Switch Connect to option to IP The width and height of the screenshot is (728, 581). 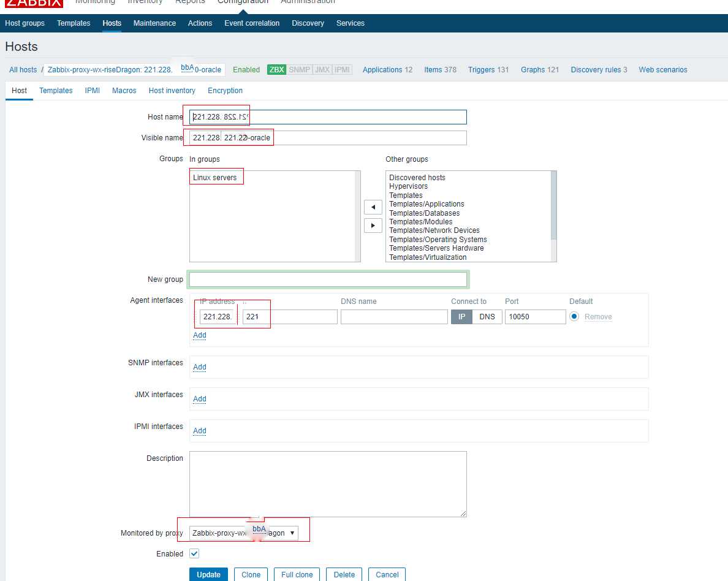click(x=461, y=317)
